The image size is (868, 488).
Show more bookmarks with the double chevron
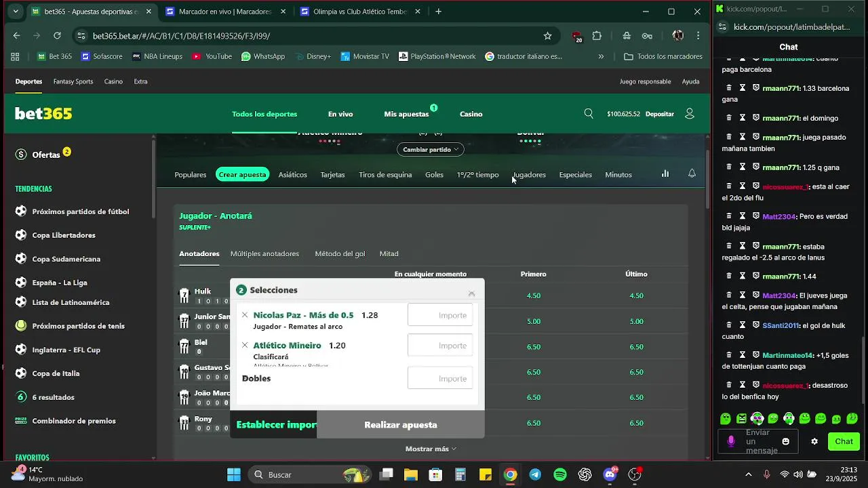[601, 56]
